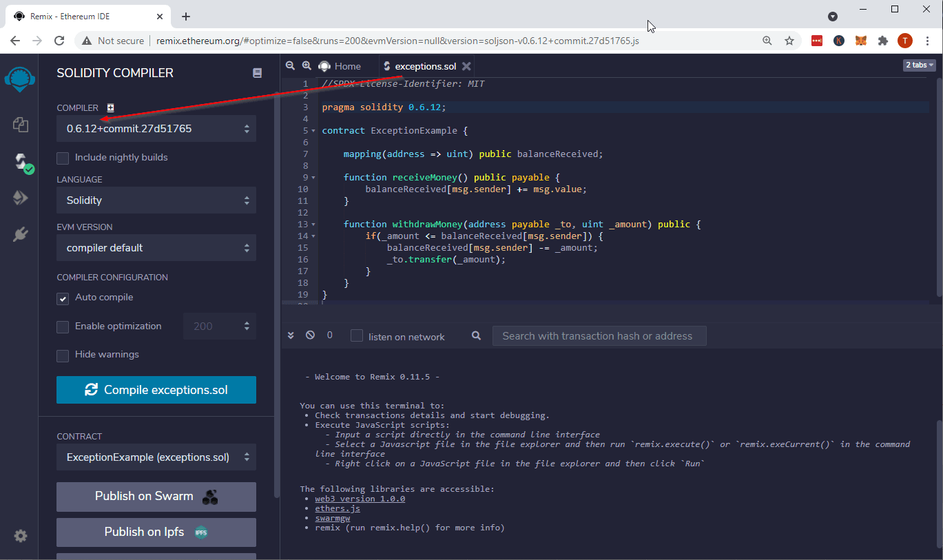This screenshot has width=943, height=560.
Task: Click the add custom compiler plus icon
Action: point(111,107)
